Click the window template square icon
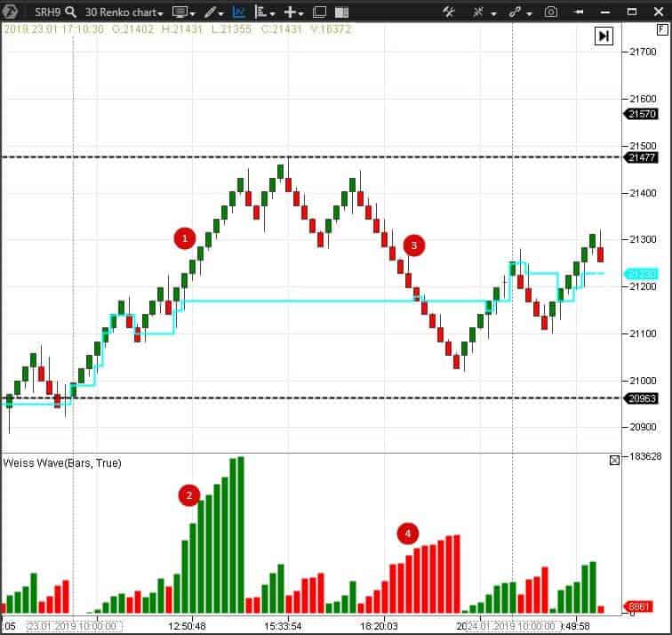The image size is (672, 635). point(320,12)
